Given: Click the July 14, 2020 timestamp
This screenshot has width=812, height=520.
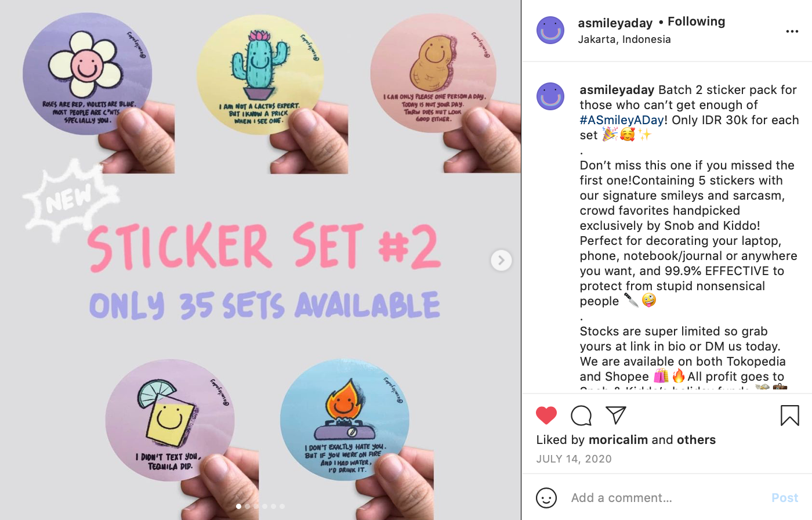Looking at the screenshot, I should (x=574, y=459).
